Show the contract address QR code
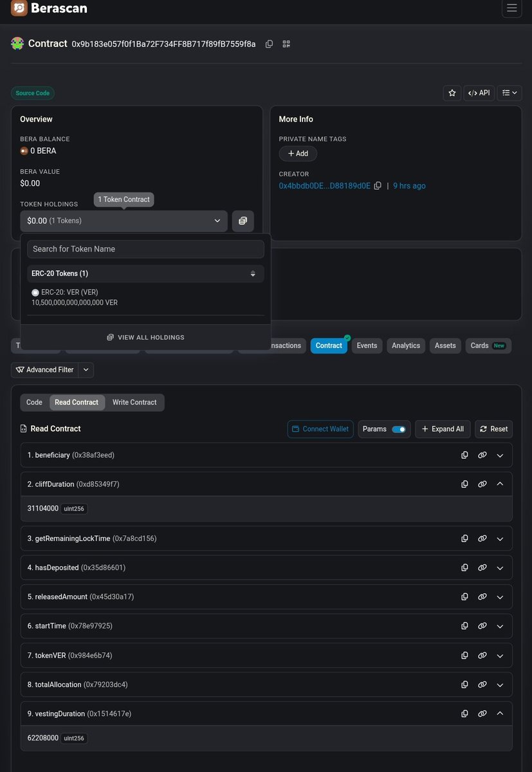 coord(286,44)
